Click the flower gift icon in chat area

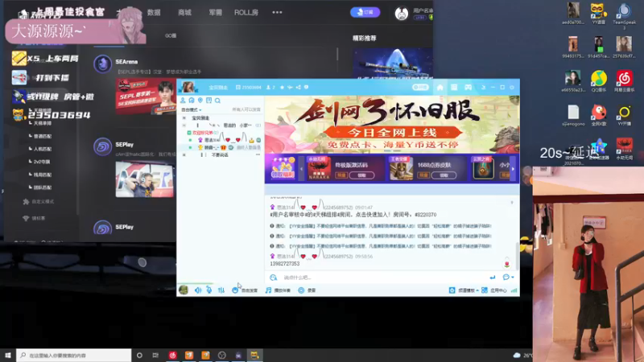point(507,262)
